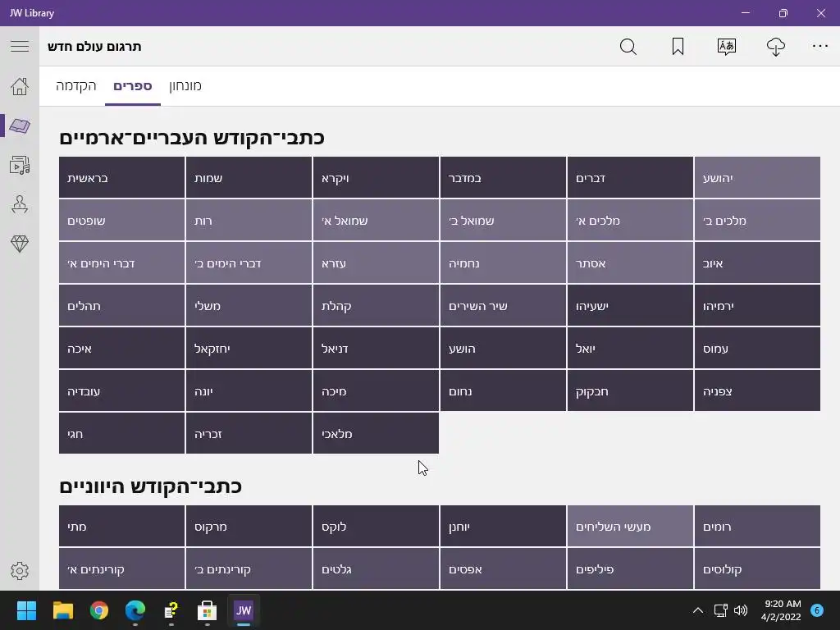Choose the מלאכי book tile
The height and width of the screenshot is (630, 840).
[x=376, y=433]
